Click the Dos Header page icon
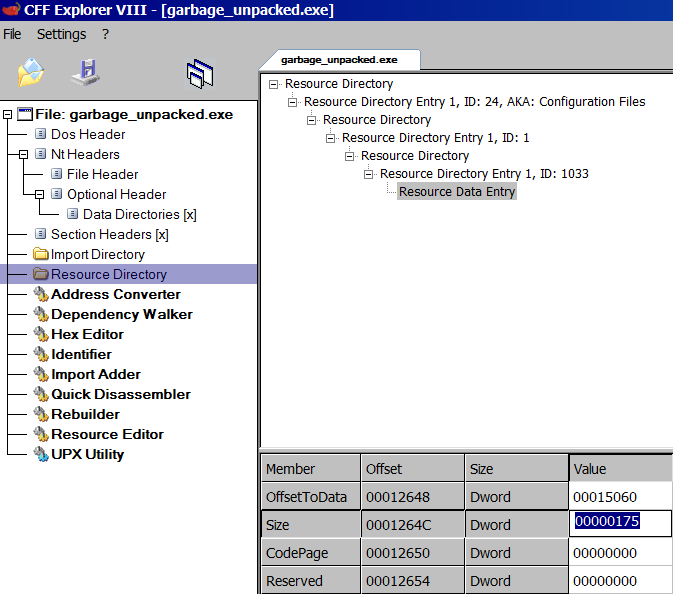 click(x=40, y=134)
